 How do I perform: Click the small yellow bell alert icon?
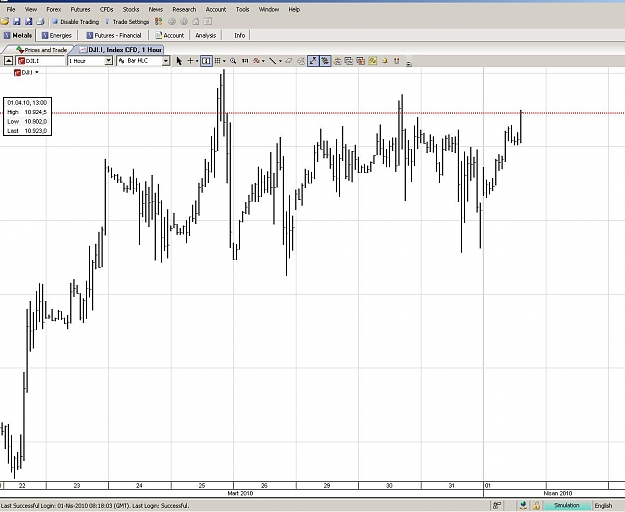pyautogui.click(x=385, y=61)
